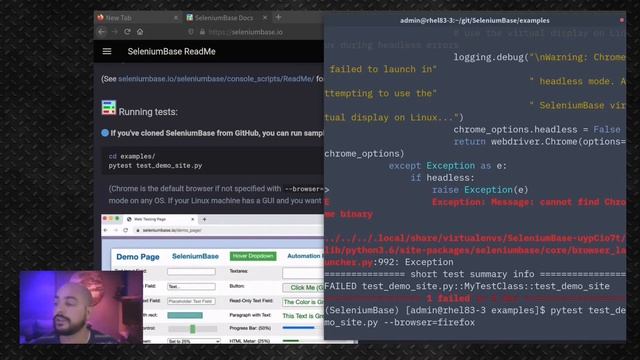Viewport: 640px width, 360px height.
Task: Click the Running tests heading icon
Action: pyautogui.click(x=109, y=107)
